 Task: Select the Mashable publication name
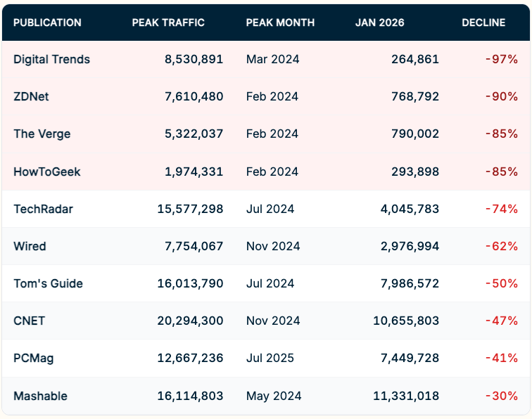pyautogui.click(x=40, y=396)
